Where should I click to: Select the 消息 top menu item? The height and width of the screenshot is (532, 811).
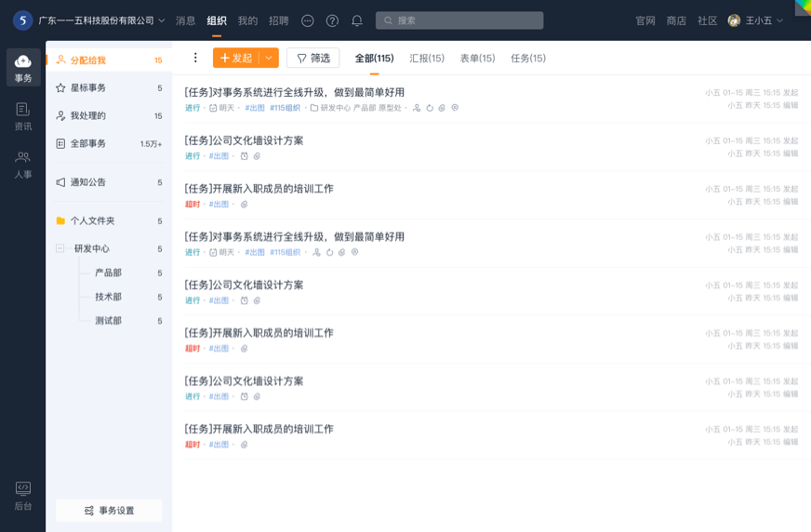(x=186, y=20)
